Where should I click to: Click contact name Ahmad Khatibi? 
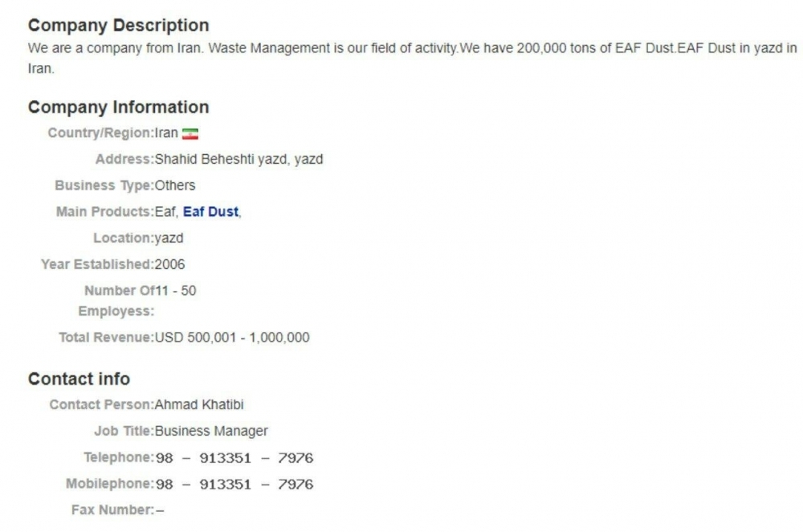click(199, 404)
